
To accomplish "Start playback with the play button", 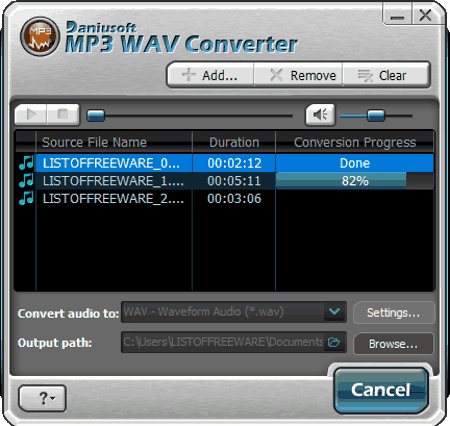I will coord(31,114).
